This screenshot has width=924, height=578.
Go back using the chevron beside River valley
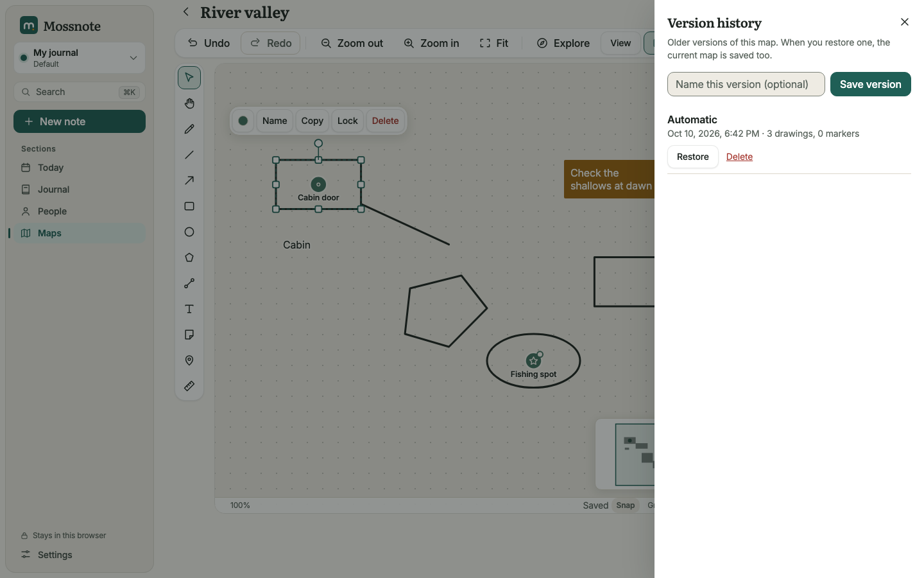(x=186, y=12)
